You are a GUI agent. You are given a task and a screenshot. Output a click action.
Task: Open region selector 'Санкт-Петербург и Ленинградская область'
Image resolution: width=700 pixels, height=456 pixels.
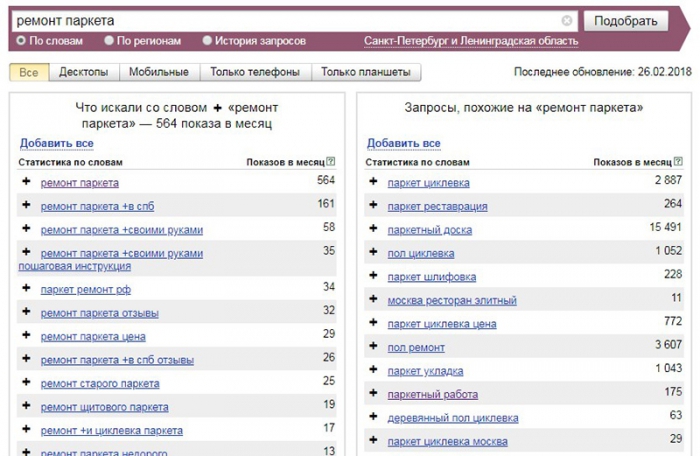pos(471,41)
